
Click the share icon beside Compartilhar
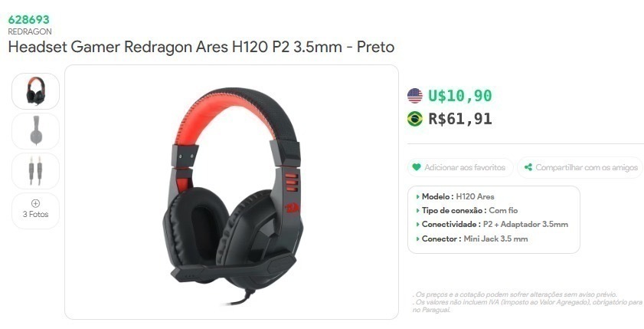tap(528, 167)
